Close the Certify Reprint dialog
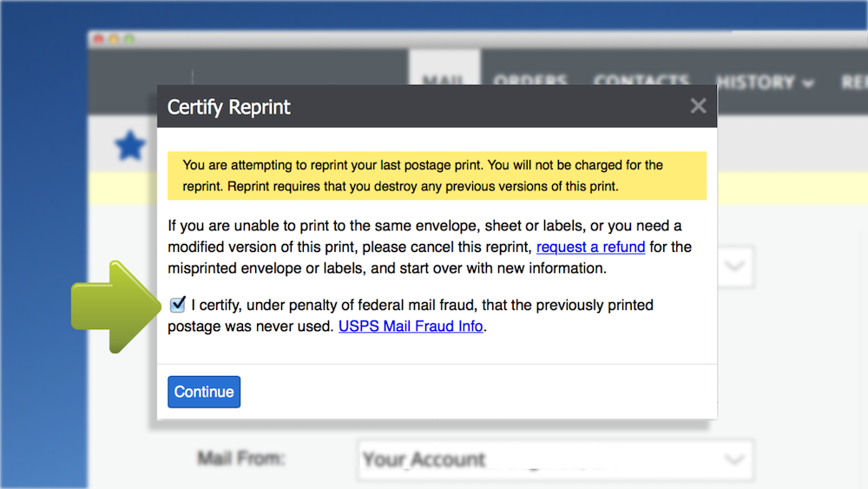The width and height of the screenshot is (868, 489). tap(698, 106)
